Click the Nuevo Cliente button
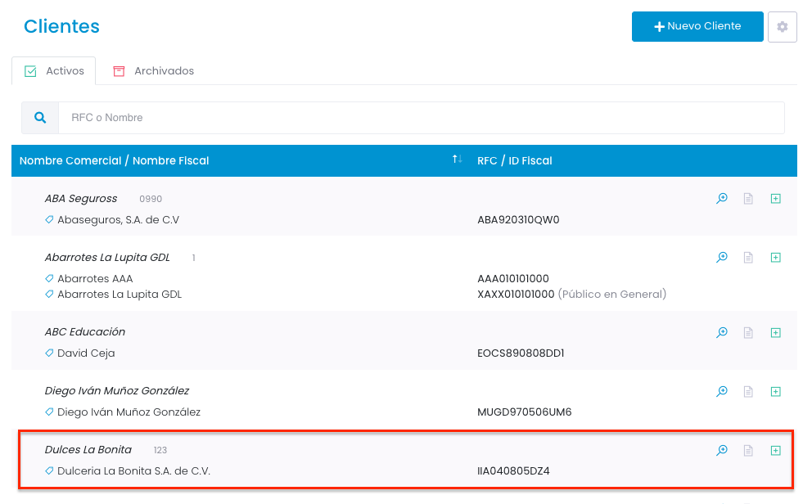Screen dimensions: 812x504 [x=697, y=26]
